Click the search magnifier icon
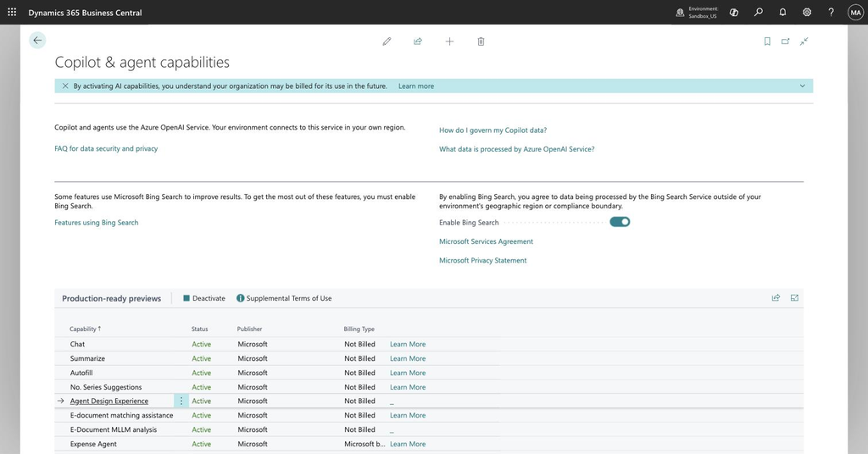Screen dimensions: 868x454 click(x=759, y=12)
